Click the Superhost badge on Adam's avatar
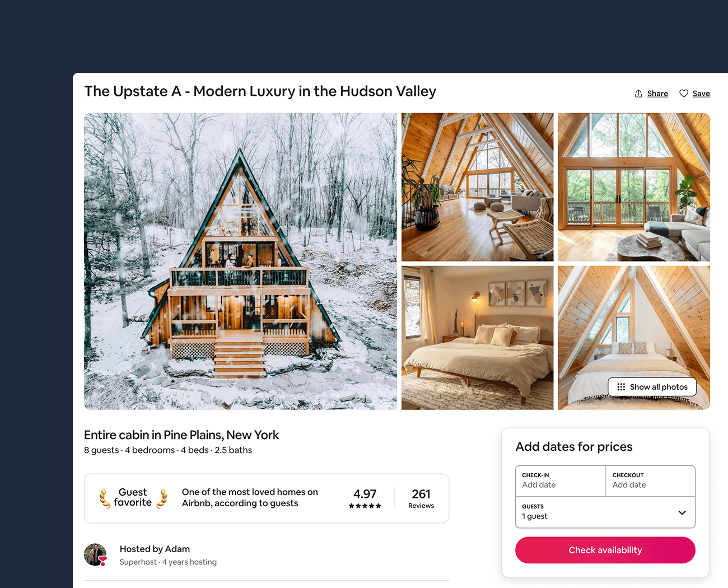Viewport: 728px width, 588px height. point(102,561)
